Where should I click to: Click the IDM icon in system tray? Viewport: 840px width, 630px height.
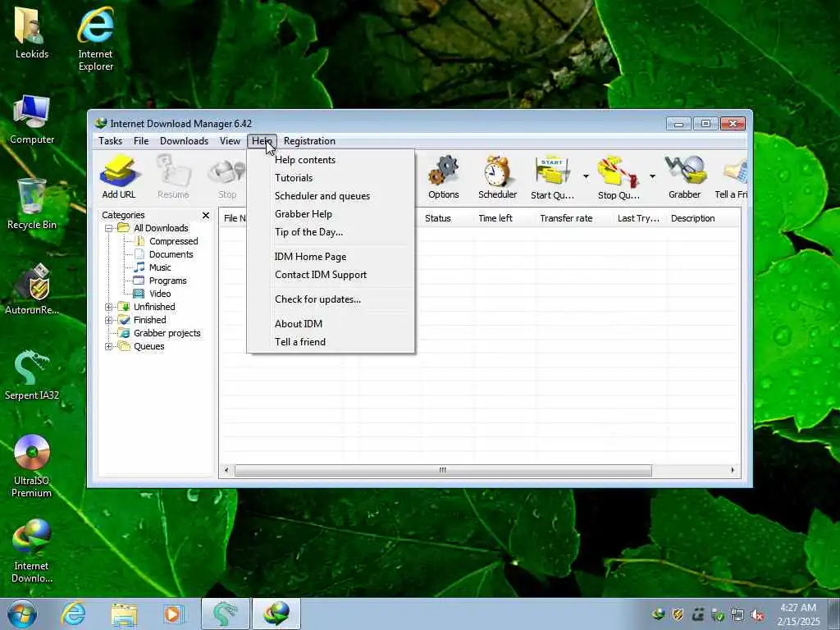click(659, 614)
